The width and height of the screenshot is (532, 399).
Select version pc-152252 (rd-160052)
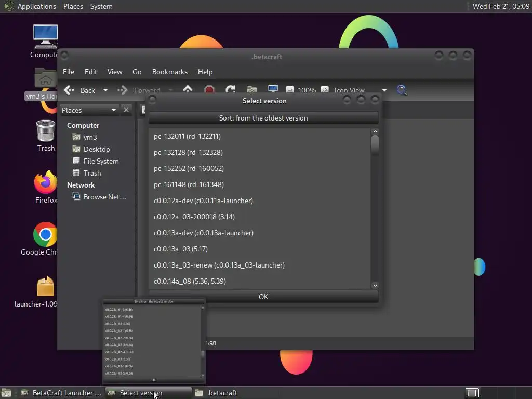[x=260, y=169]
